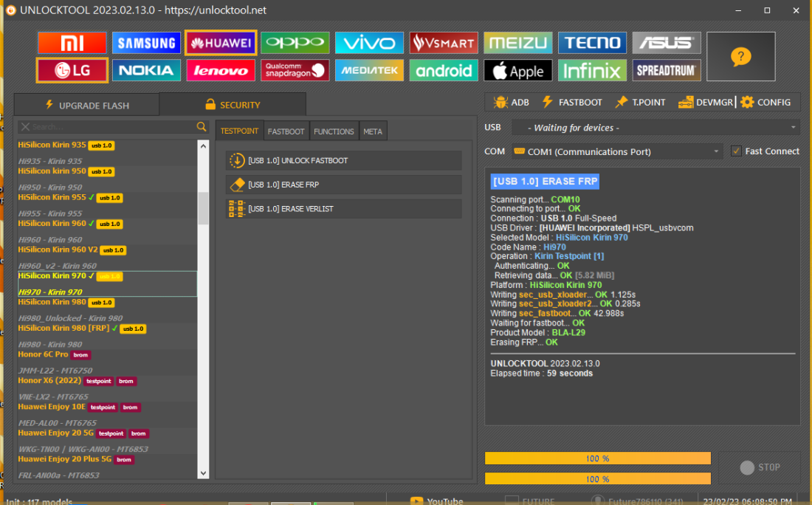Select the Tecno brand logo
The height and width of the screenshot is (505, 812).
[593, 43]
